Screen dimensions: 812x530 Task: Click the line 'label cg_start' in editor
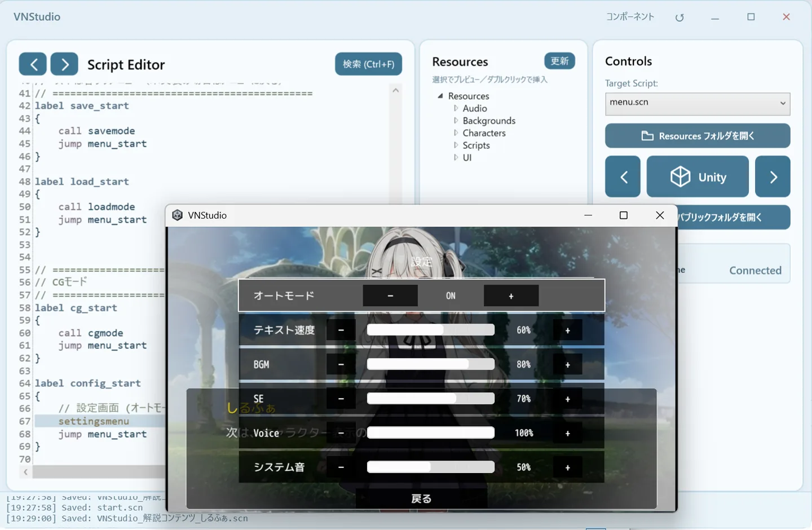pyautogui.click(x=76, y=308)
